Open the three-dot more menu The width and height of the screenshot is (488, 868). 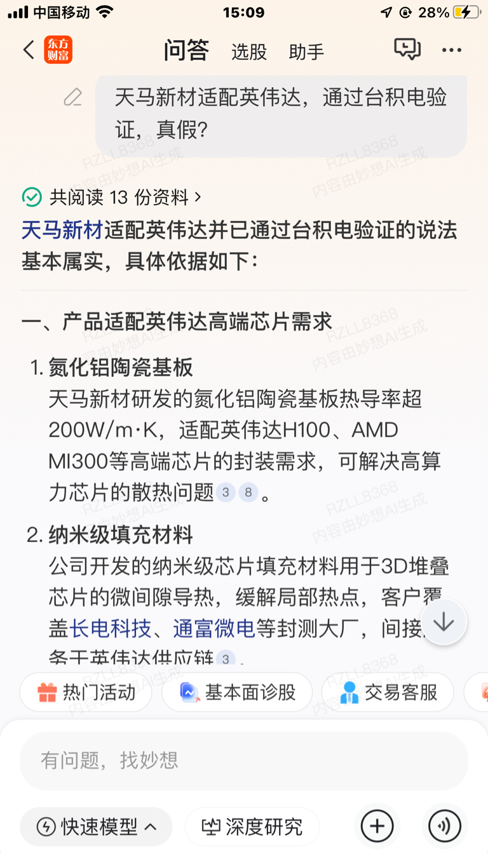coord(452,50)
